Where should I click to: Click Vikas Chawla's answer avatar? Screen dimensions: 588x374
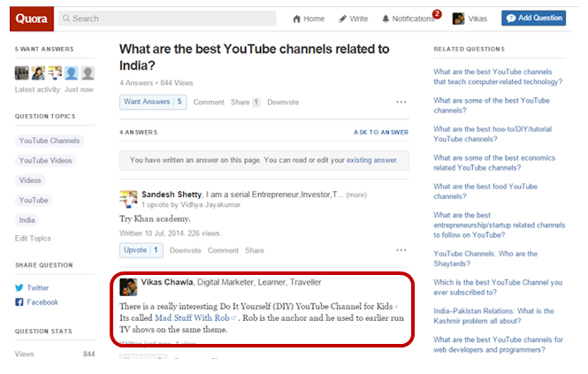tap(128, 287)
